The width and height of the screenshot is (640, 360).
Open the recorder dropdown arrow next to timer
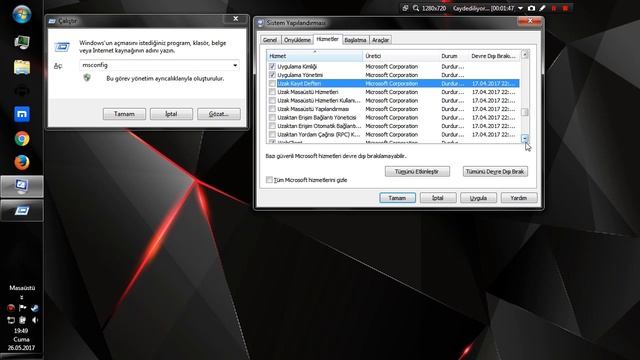point(520,8)
